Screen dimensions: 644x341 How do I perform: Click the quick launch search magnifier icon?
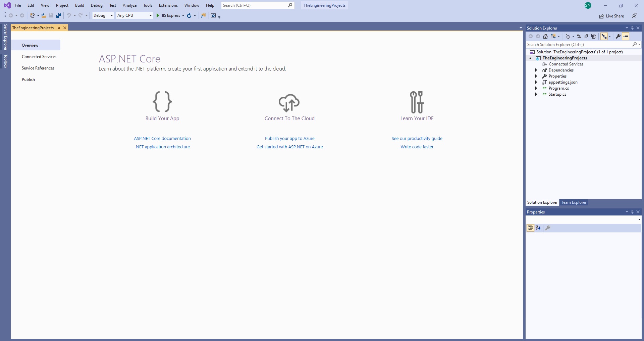click(290, 5)
